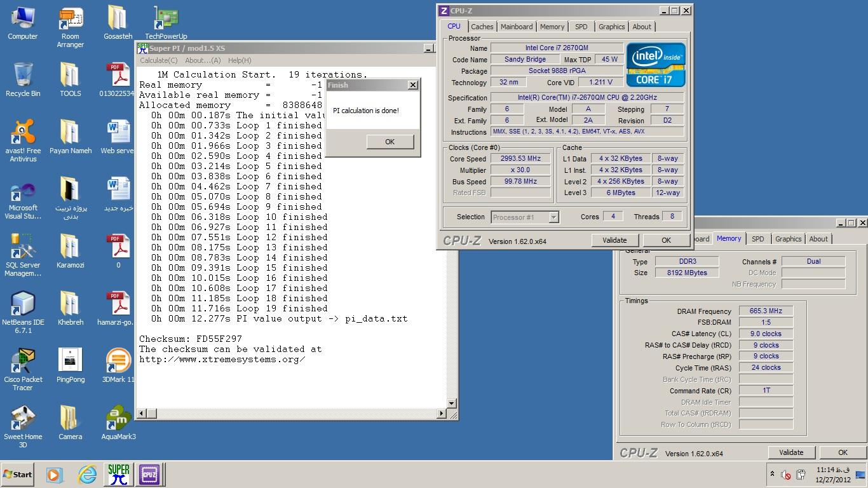Click scroll-left arrow in Super PI
Viewport: 868px width, 488px height.
click(x=142, y=414)
